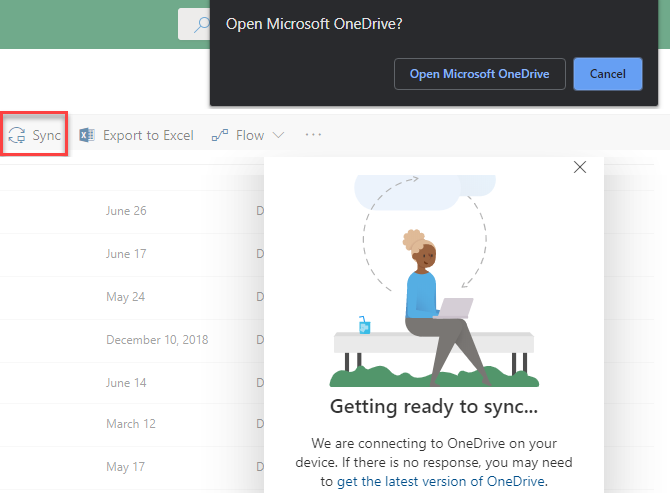Viewport: 670px width, 493px height.
Task: Open the three-dot more options menu
Action: click(313, 135)
